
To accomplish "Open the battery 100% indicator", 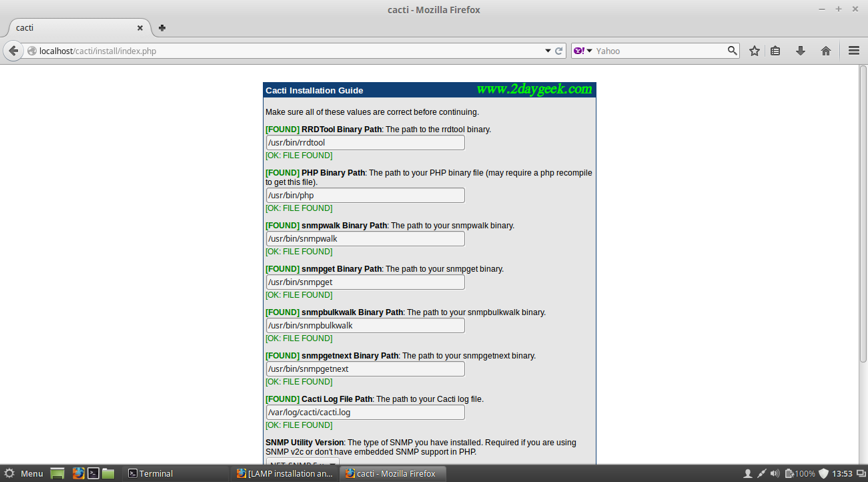I will coord(800,473).
